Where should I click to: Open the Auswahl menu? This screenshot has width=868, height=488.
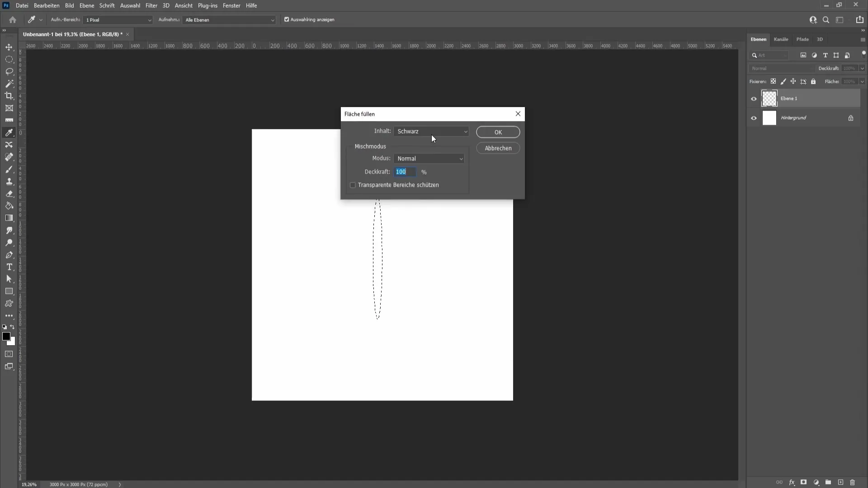click(x=130, y=5)
